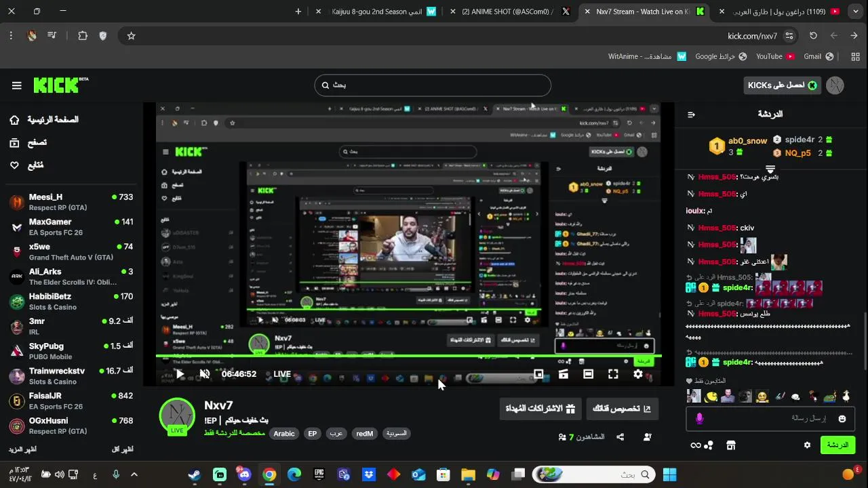
Task: Go to the home page sidebar icon
Action: 14,120
